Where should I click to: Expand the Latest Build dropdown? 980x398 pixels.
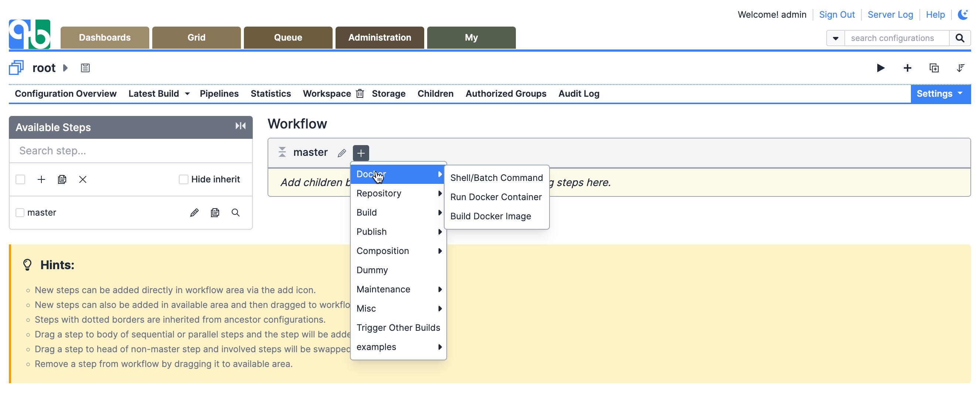(x=187, y=94)
